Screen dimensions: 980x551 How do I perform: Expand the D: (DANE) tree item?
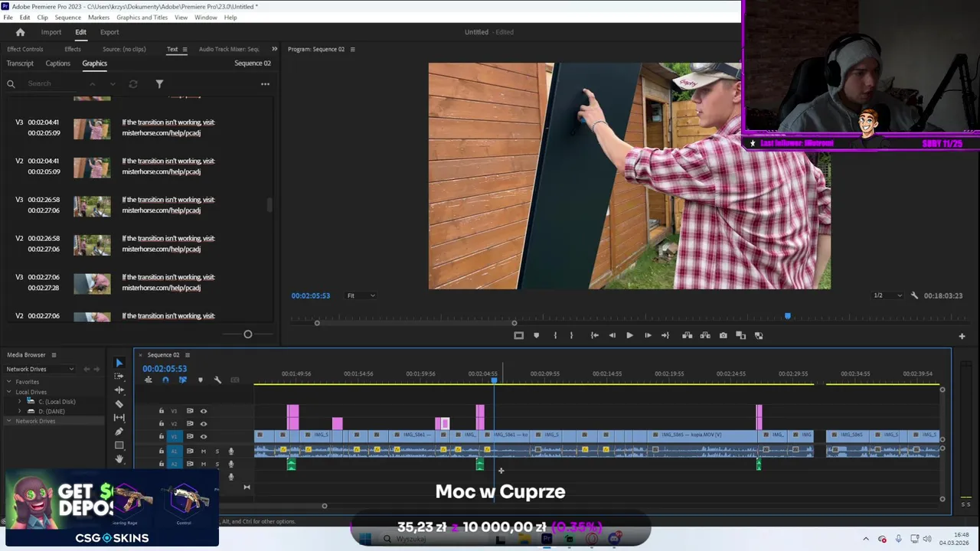point(20,411)
